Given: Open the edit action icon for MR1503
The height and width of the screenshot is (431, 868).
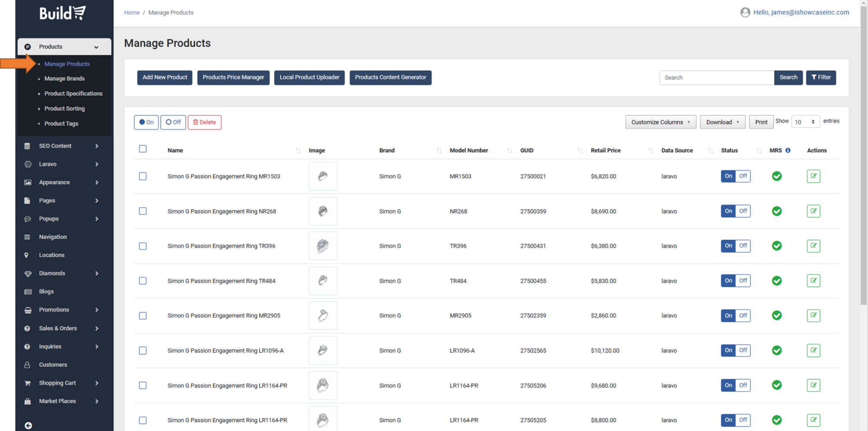Looking at the screenshot, I should pos(813,176).
